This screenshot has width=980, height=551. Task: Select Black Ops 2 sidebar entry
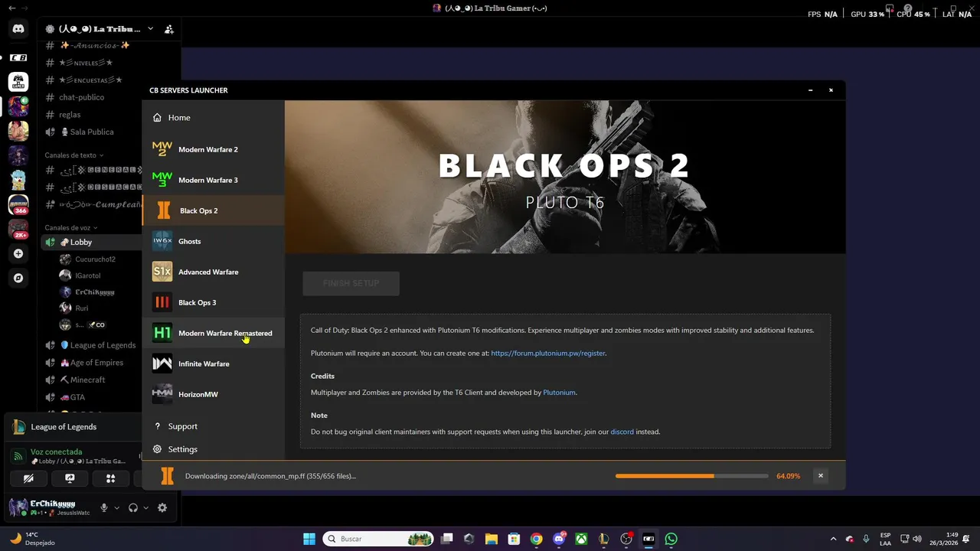(x=213, y=210)
